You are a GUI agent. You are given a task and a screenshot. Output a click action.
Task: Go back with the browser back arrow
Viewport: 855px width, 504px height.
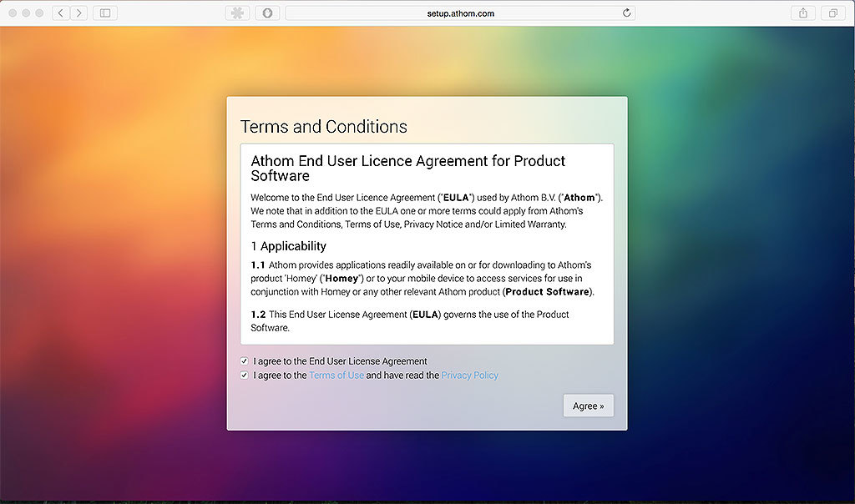(60, 13)
